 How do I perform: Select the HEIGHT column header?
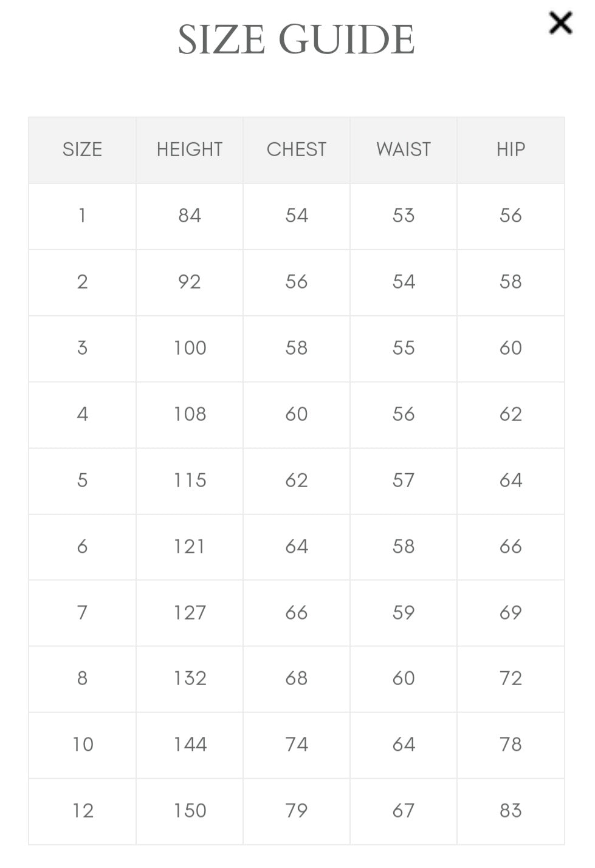coord(190,149)
